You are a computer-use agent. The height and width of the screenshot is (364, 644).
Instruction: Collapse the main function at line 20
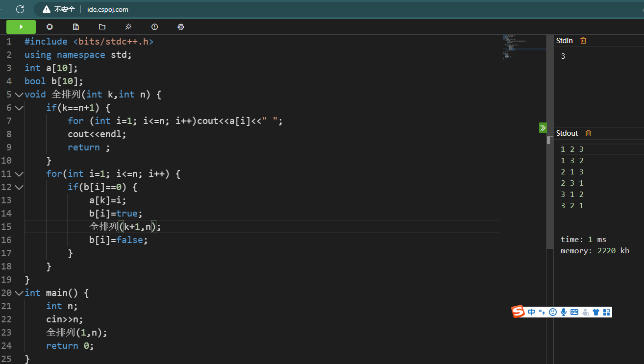point(19,292)
